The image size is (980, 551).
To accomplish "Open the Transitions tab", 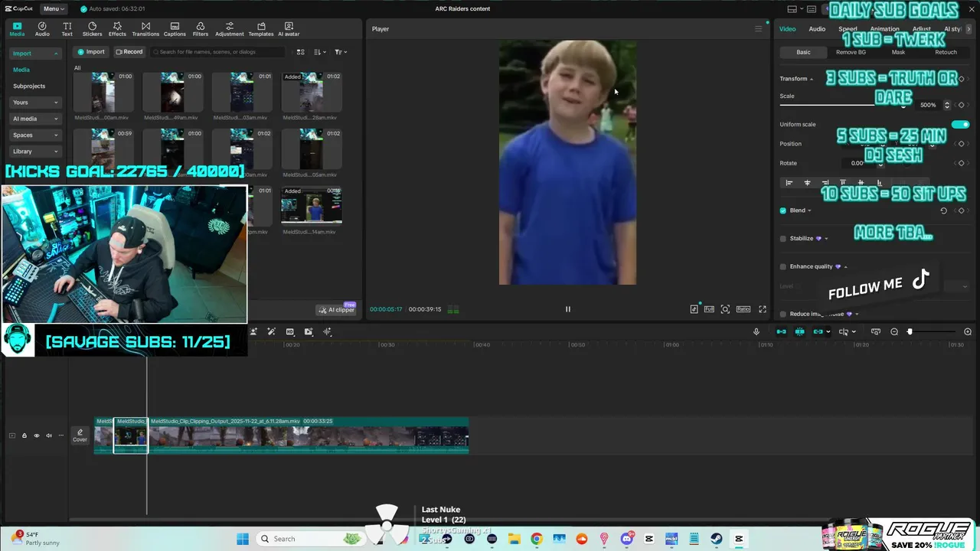I will pyautogui.click(x=145, y=29).
